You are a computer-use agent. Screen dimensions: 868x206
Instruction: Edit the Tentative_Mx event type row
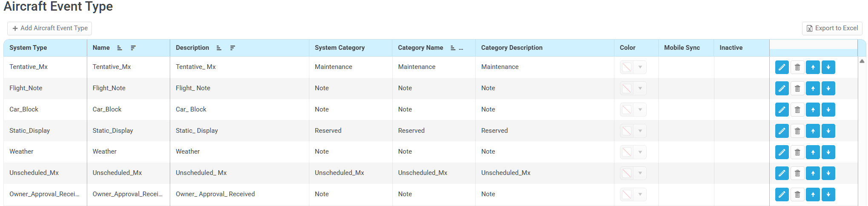(782, 67)
